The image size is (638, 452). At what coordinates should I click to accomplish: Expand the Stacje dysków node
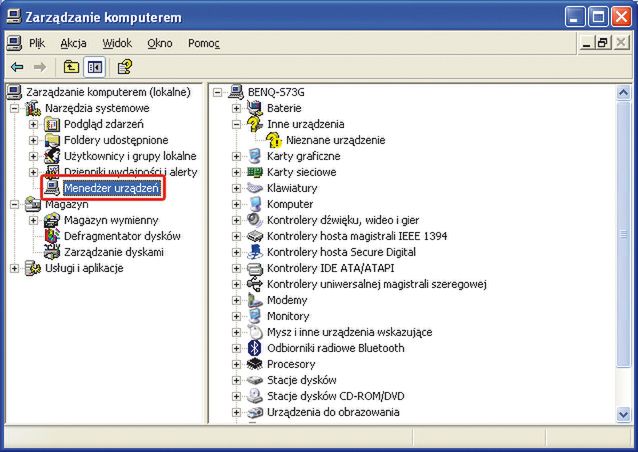(236, 380)
